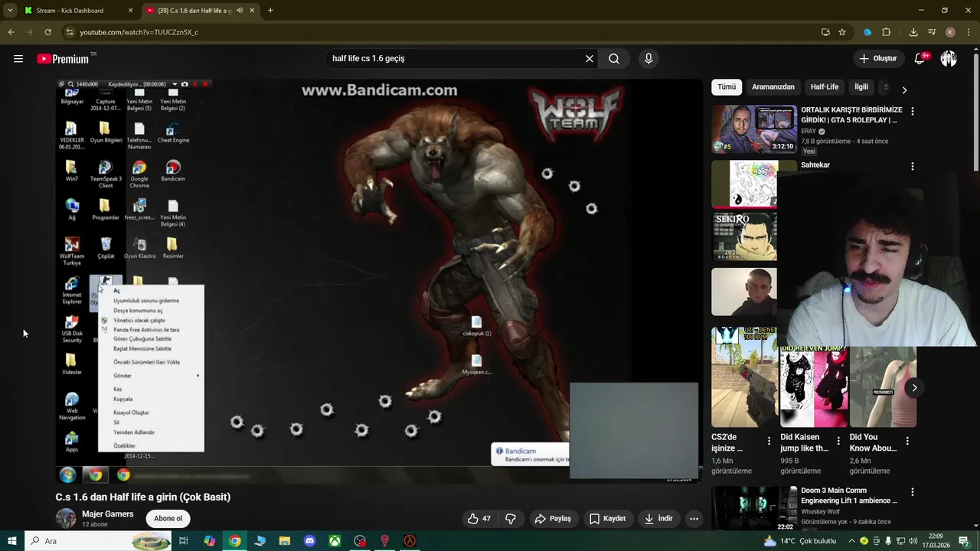Clear the search box with the X
980x551 pixels.
tap(590, 59)
